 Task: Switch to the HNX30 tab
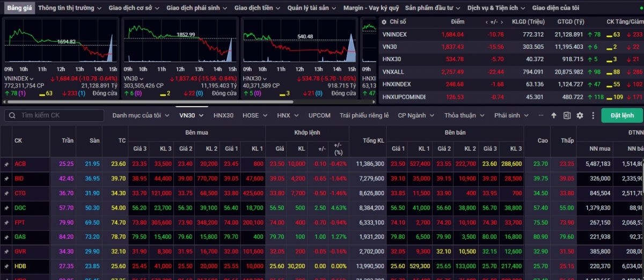point(223,115)
